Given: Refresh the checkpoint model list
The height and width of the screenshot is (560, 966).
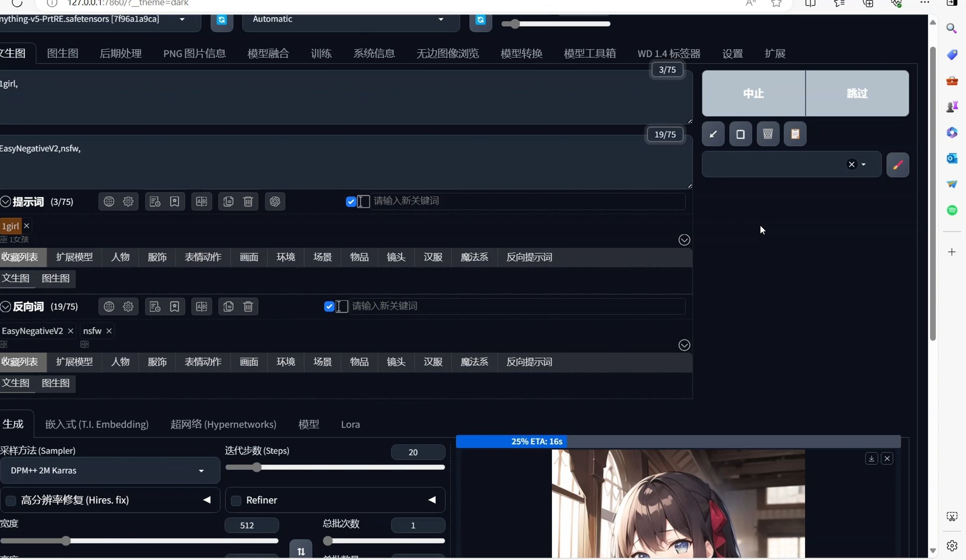Looking at the screenshot, I should (222, 20).
